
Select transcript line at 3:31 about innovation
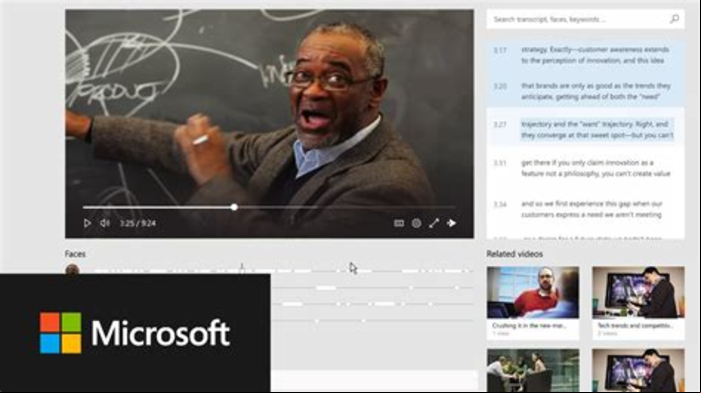(x=585, y=168)
